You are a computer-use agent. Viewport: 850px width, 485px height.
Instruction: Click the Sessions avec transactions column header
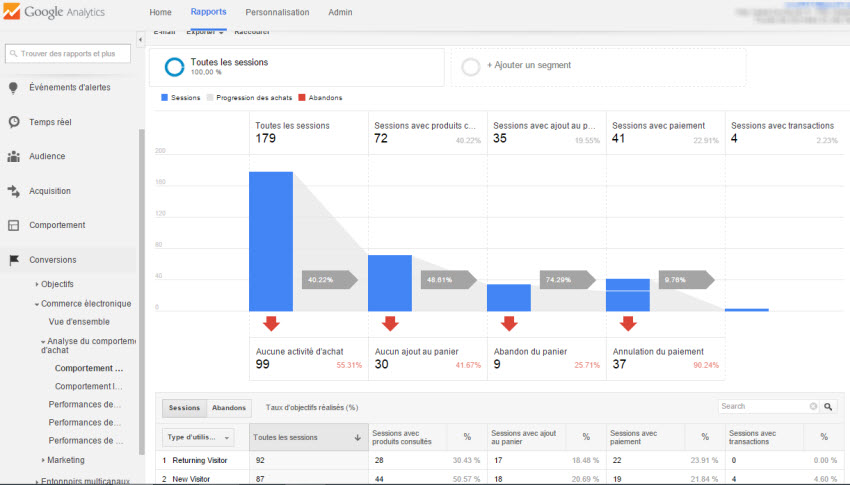click(x=752, y=437)
